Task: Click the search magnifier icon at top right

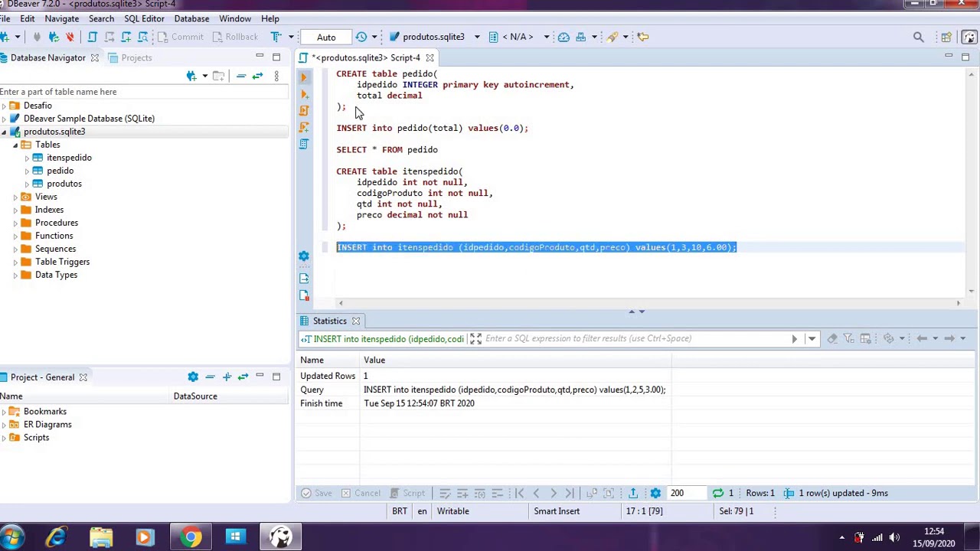Action: point(919,37)
